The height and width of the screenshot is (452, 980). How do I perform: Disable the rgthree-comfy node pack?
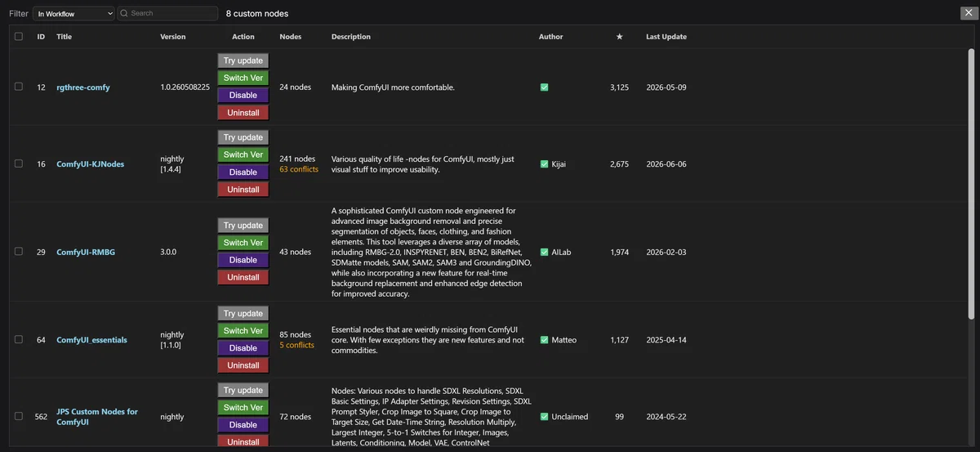[243, 95]
